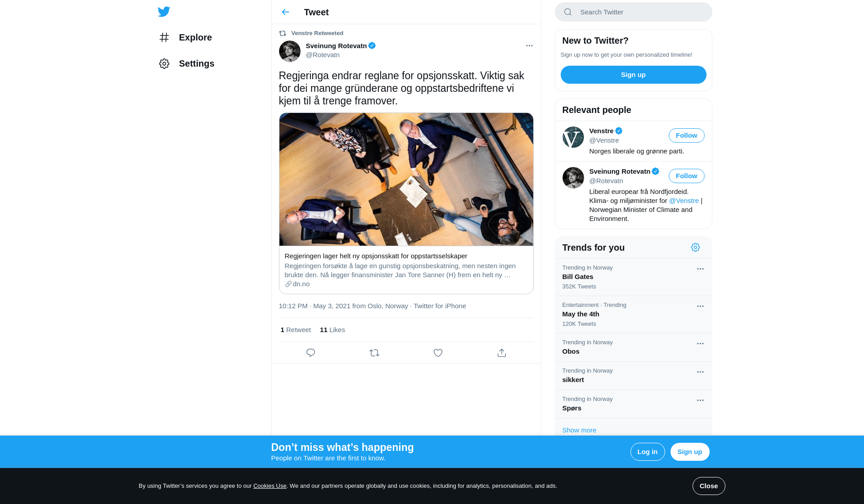Click the dn.no link icon
Screen dimensions: 864x504
[x=288, y=284]
